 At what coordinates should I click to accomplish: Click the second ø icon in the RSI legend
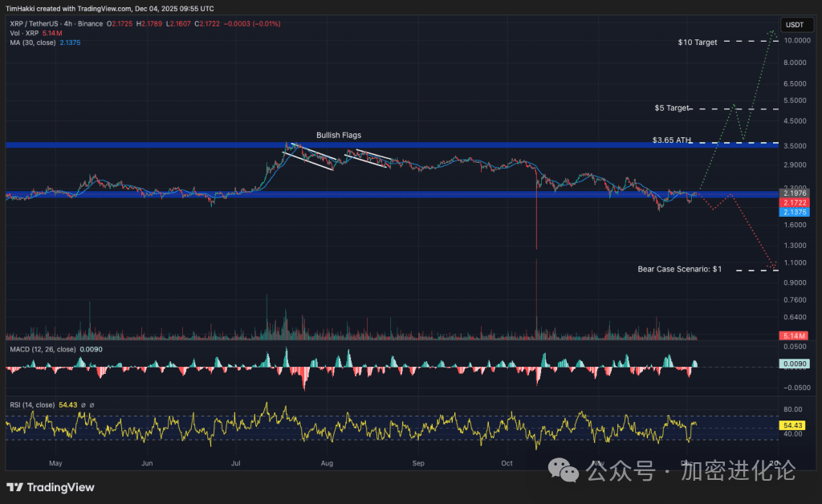[x=92, y=405]
